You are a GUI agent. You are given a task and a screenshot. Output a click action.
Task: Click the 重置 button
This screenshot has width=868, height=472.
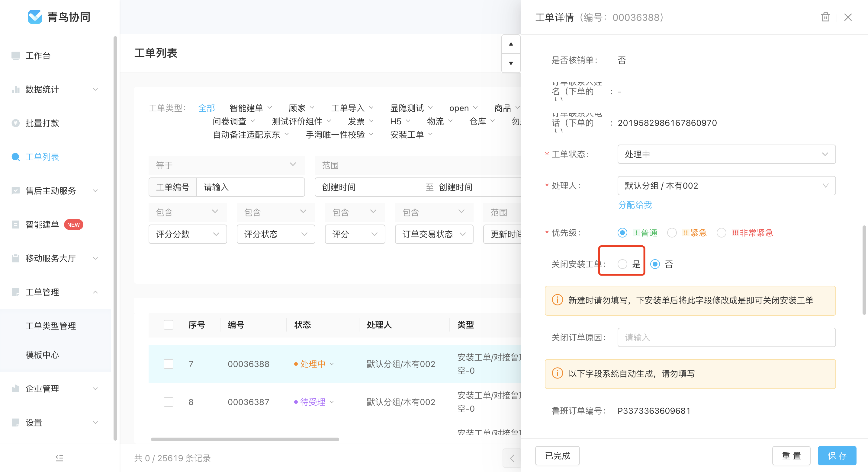[791, 456]
